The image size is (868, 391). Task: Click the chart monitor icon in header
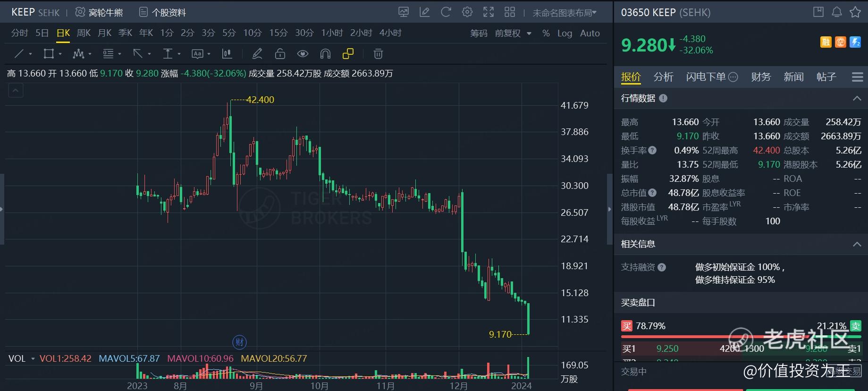[x=404, y=12]
